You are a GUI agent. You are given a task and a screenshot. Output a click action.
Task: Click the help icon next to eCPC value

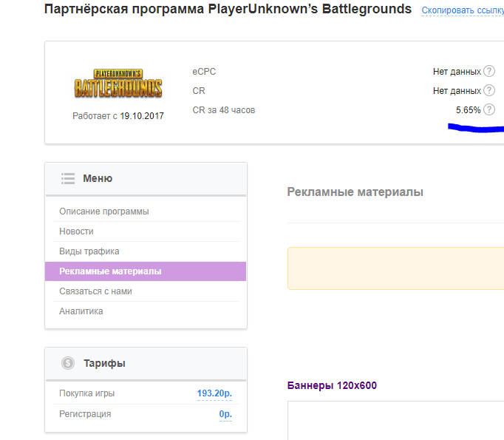pos(489,71)
